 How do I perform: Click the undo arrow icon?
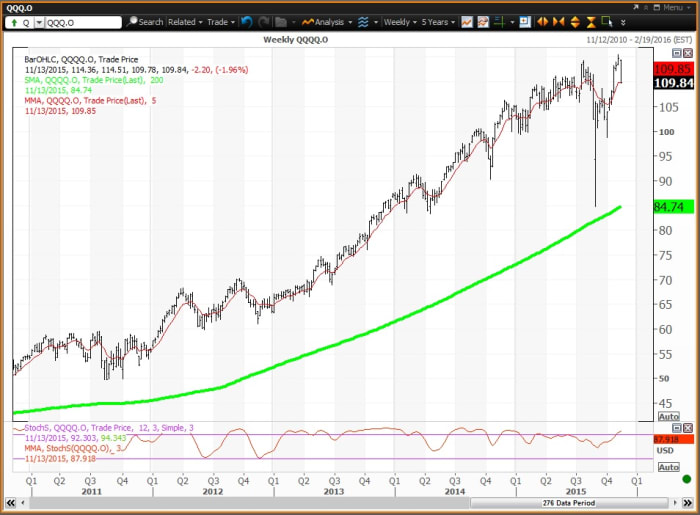click(x=246, y=21)
